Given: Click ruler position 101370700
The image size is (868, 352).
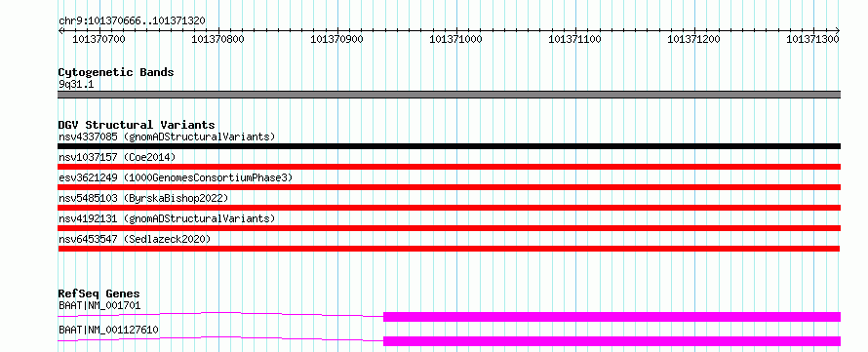Looking at the screenshot, I should [x=99, y=39].
